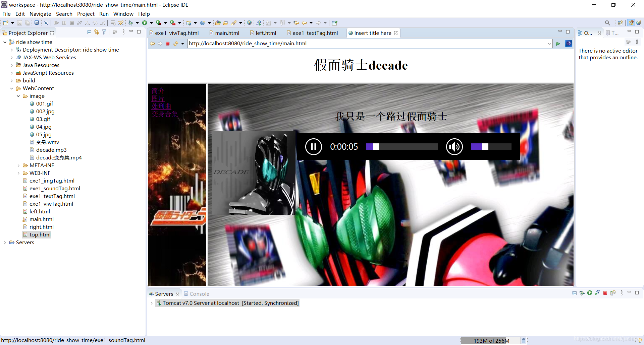Click the light bulb tip icon in status bar
The width and height of the screenshot is (644, 345).
[x=640, y=341]
